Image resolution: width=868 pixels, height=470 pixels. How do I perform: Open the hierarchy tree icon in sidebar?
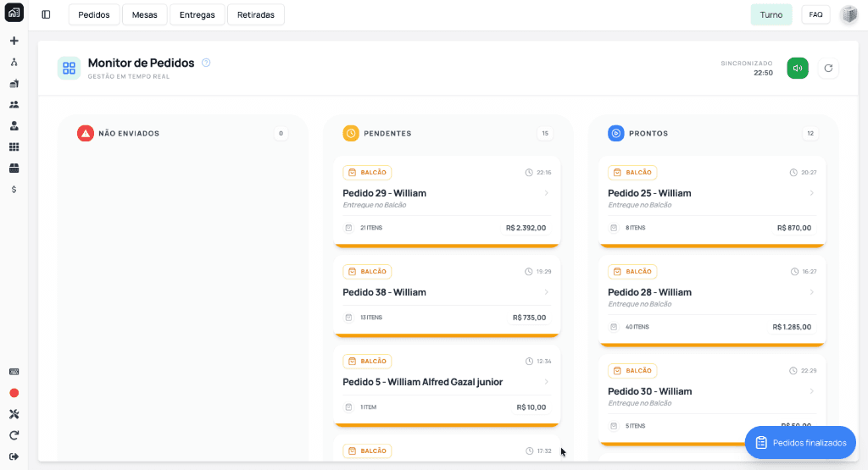[x=14, y=62]
